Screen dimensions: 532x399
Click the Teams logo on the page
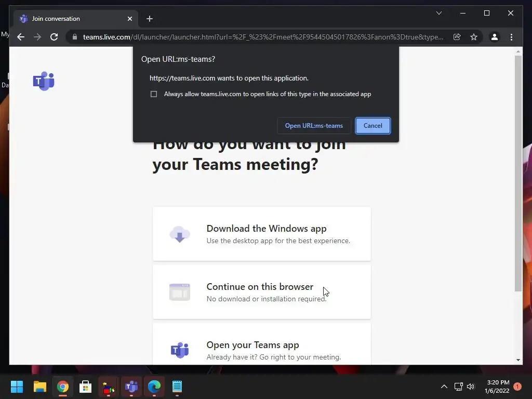[x=44, y=81]
